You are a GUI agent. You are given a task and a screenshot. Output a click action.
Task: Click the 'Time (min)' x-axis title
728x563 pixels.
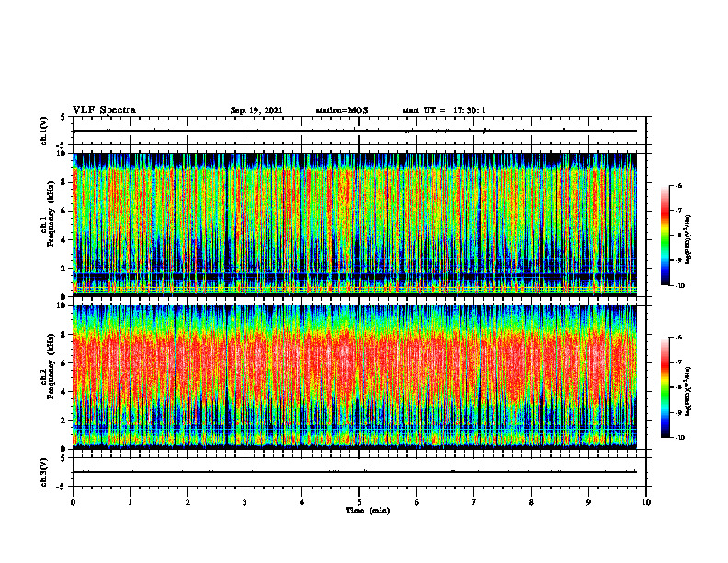(368, 511)
